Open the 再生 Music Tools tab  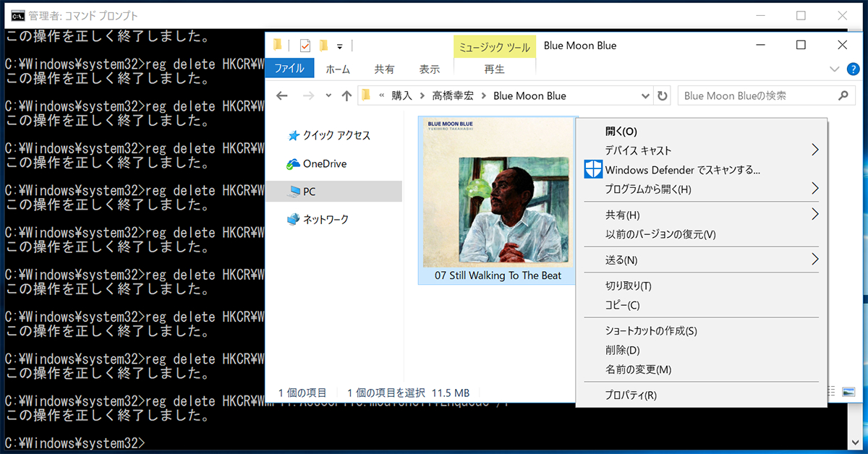click(494, 69)
